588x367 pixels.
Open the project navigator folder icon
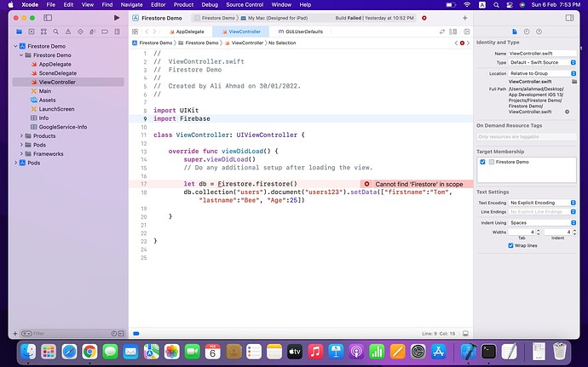(x=19, y=32)
